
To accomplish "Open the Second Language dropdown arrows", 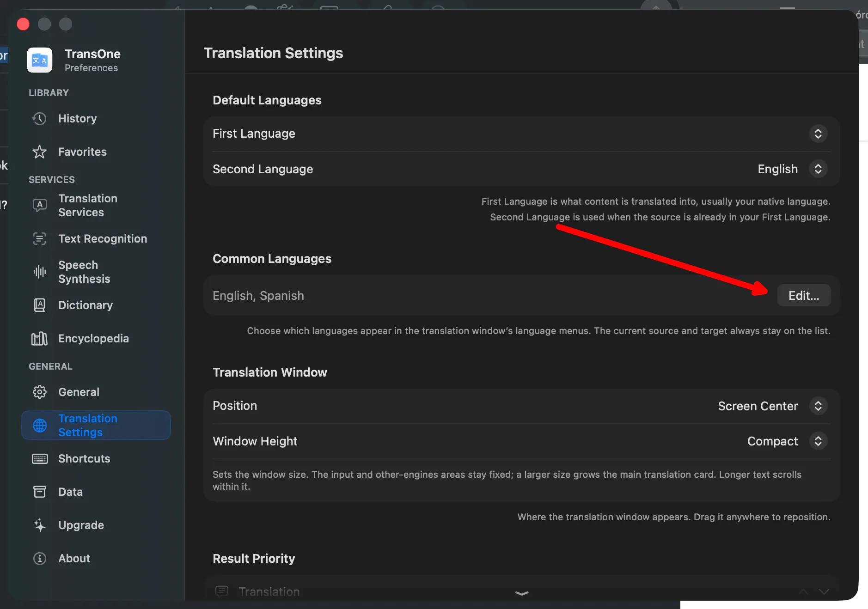I will point(818,169).
